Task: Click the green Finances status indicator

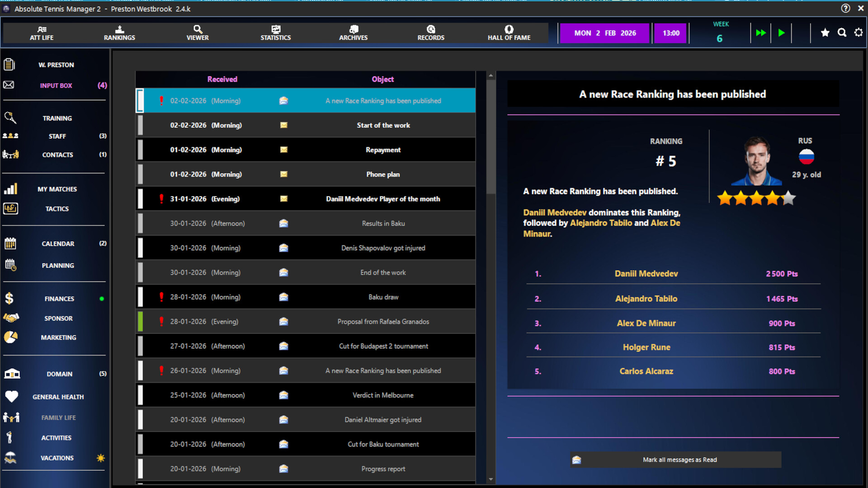Action: click(102, 298)
